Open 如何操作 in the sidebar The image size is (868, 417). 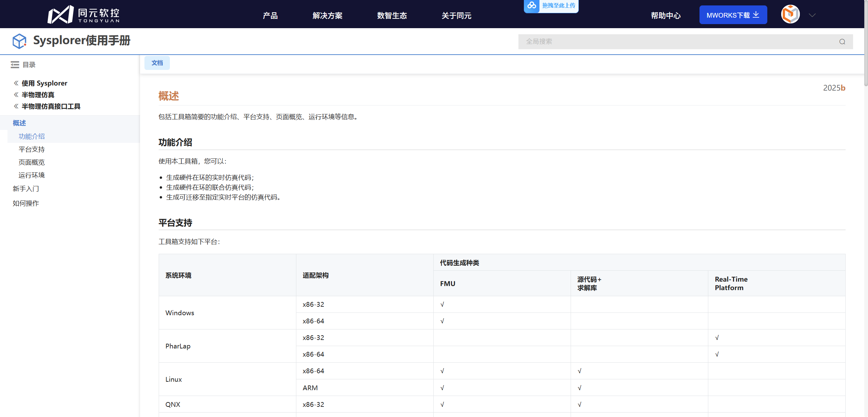point(26,203)
